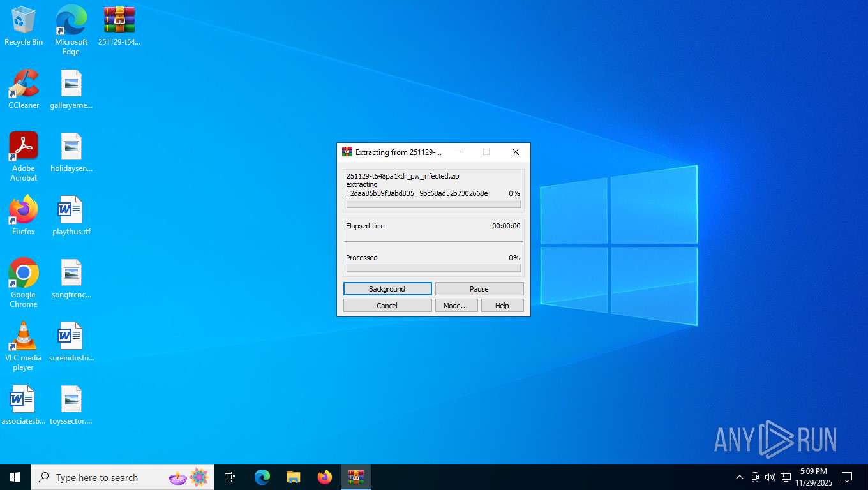Open the volume control in system tray
868x490 pixels.
tap(770, 477)
